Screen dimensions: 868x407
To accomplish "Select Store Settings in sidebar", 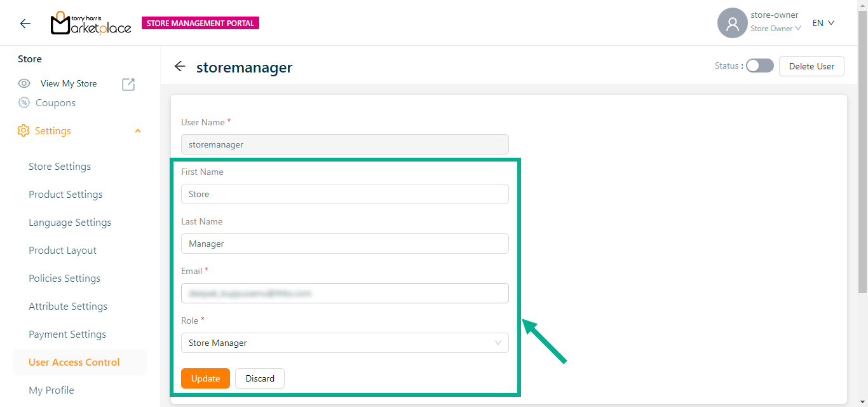I will coord(60,166).
